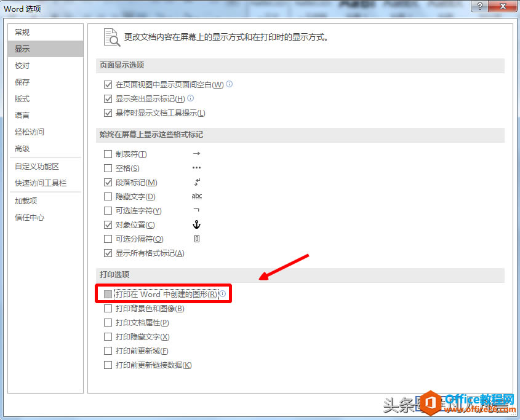This screenshot has height=420, width=520.
Task: Click the help question mark button in title bar
Action: [x=480, y=6]
